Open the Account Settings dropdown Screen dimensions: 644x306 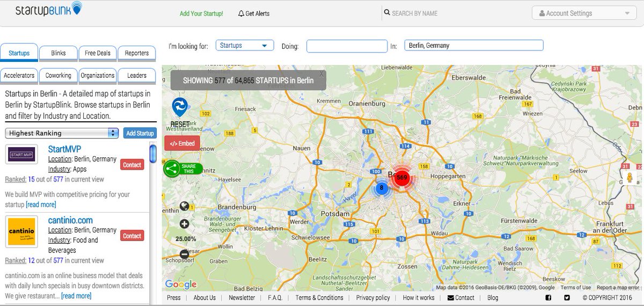[x=584, y=13]
